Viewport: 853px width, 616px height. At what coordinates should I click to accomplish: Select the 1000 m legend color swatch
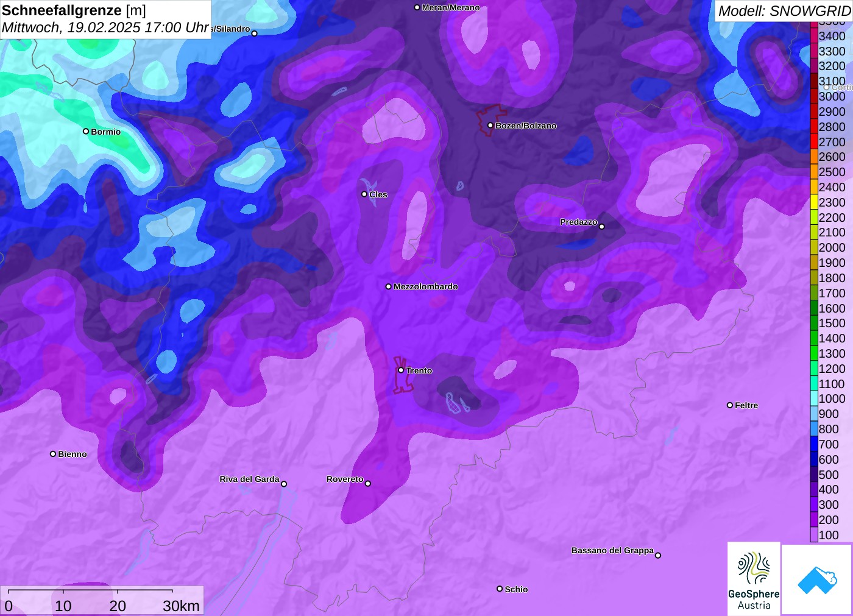click(x=814, y=398)
